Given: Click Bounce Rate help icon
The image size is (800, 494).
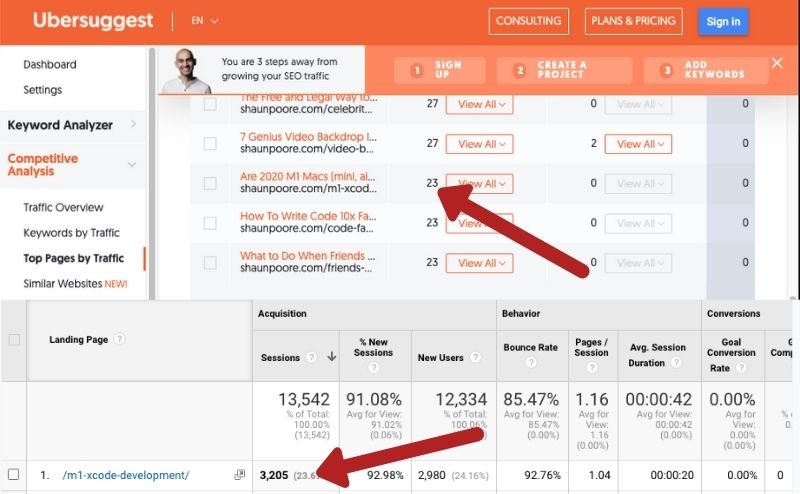Looking at the screenshot, I should click(x=531, y=362).
